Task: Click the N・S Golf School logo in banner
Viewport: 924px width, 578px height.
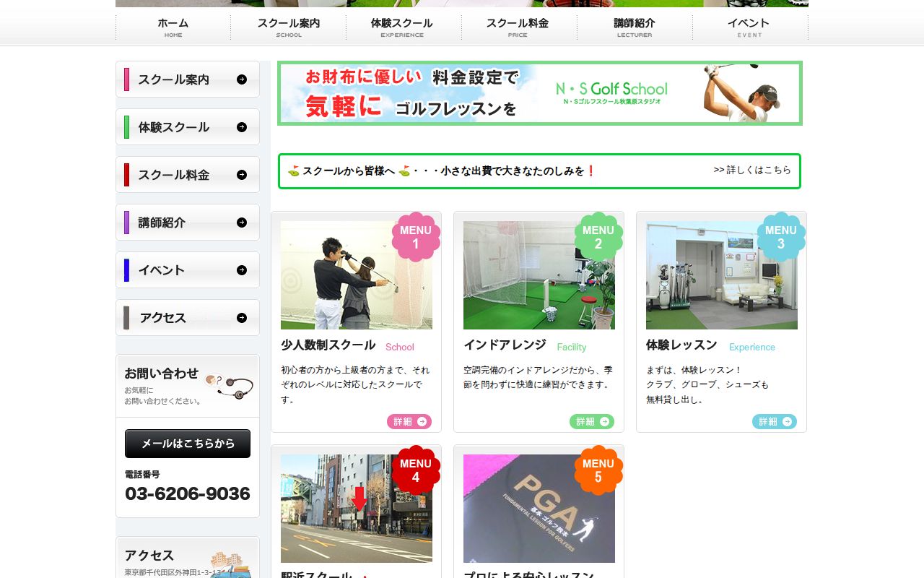Action: (x=611, y=92)
